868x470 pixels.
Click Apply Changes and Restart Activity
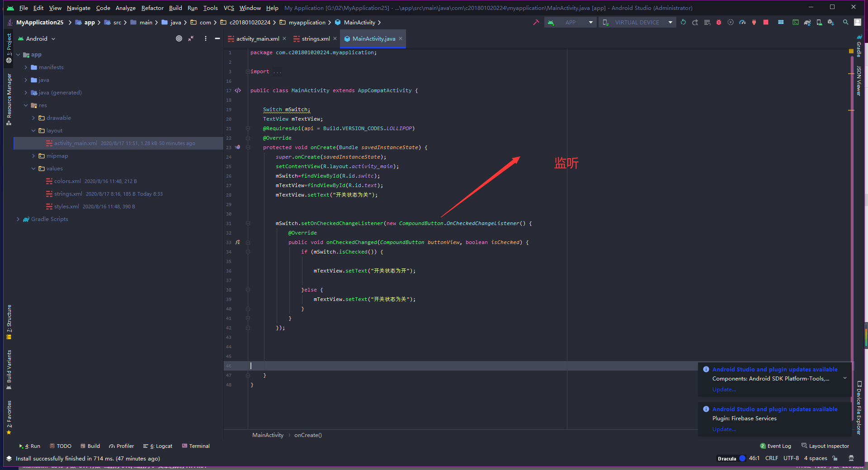pos(695,22)
